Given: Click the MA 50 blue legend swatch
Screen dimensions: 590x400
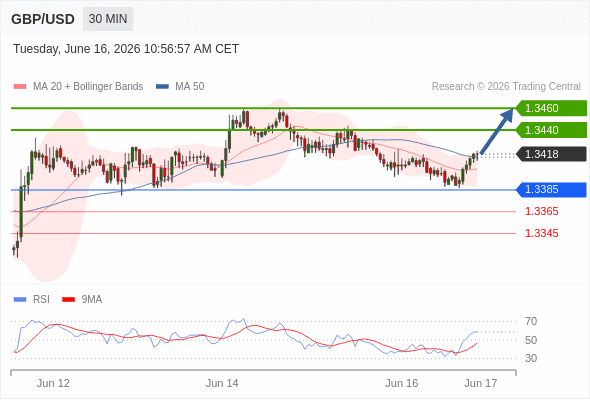Looking at the screenshot, I should pos(162,87).
